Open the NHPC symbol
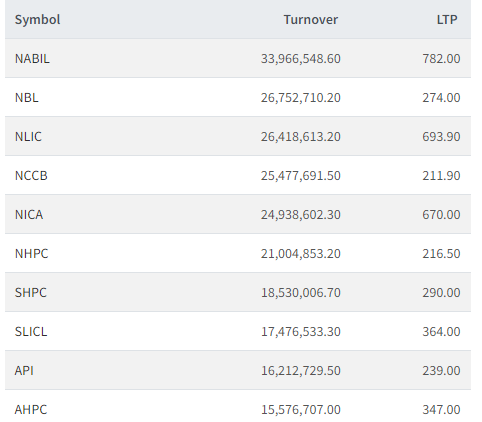This screenshot has height=422, width=482. 31,254
